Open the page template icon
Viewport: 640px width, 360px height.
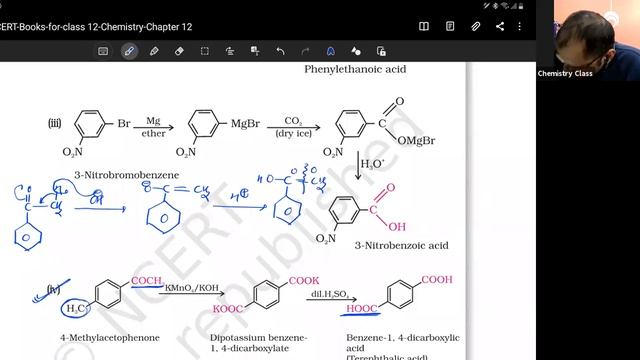[x=450, y=27]
